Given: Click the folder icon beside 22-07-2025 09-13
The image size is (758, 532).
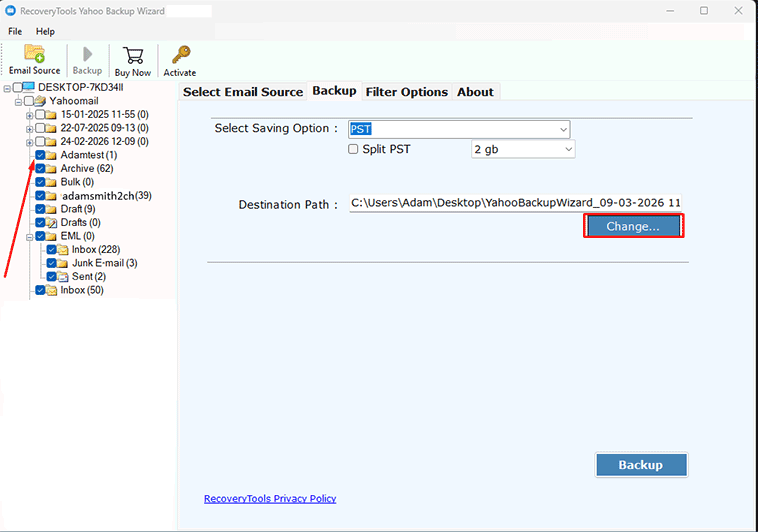Looking at the screenshot, I should pos(51,128).
